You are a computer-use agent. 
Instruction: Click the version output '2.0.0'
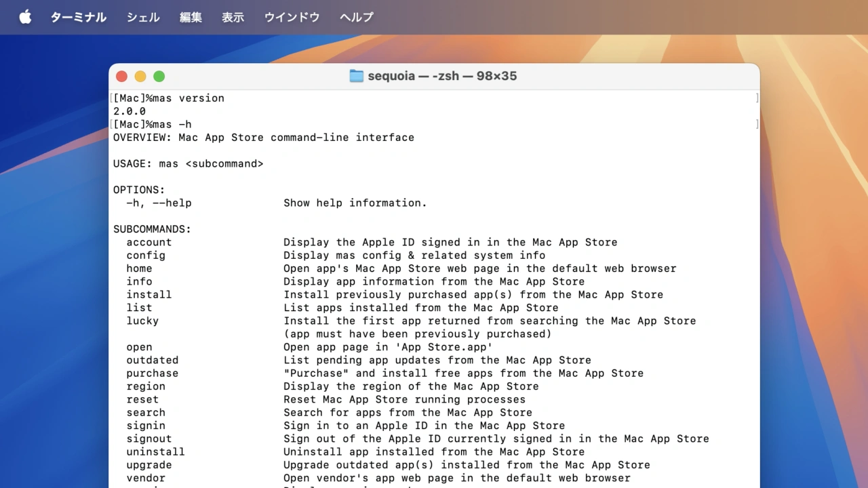coord(129,111)
